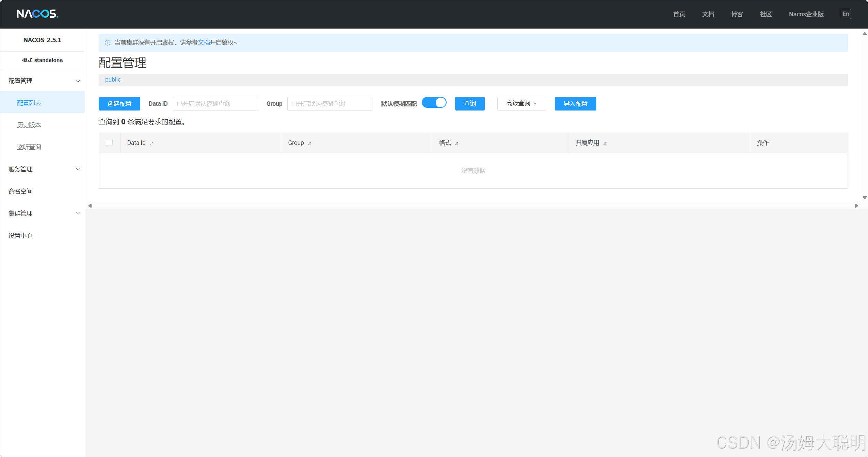Switch language with the En icon
Image resolution: width=868 pixels, height=457 pixels.
coord(846,14)
